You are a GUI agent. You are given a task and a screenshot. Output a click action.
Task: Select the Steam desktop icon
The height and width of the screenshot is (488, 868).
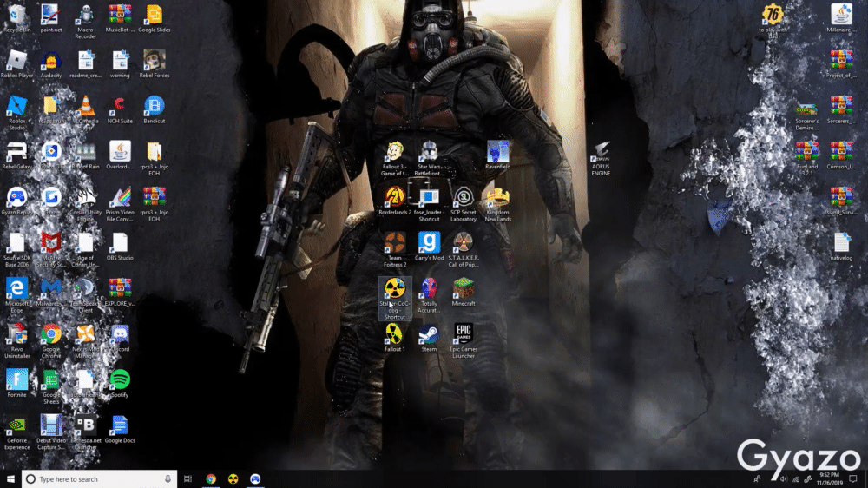point(429,338)
